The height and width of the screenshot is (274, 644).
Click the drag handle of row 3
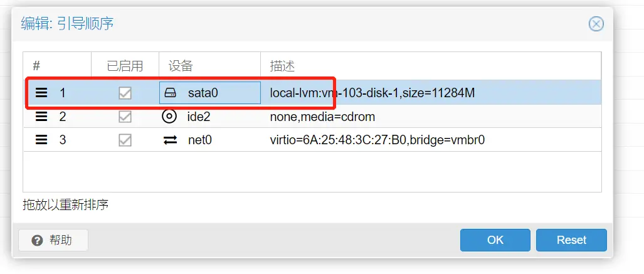41,140
